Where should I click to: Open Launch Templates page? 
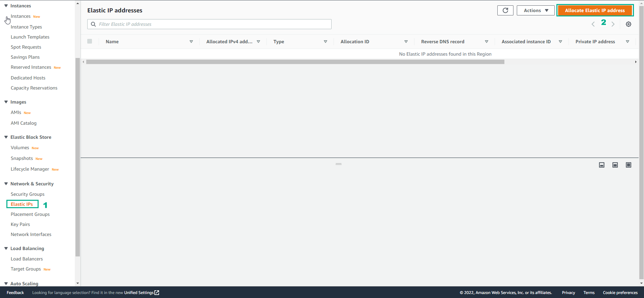coord(30,37)
